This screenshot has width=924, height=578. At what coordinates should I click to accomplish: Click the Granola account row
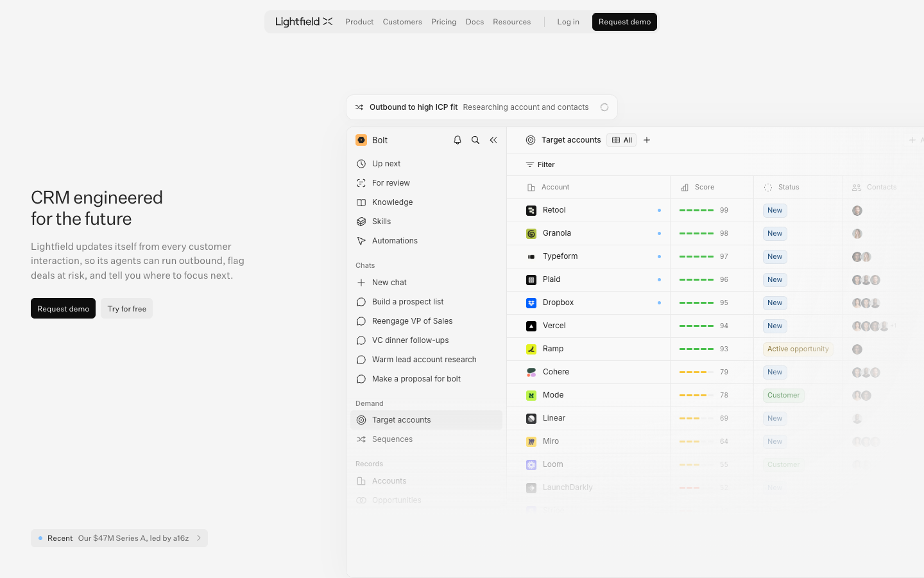[x=715, y=234]
